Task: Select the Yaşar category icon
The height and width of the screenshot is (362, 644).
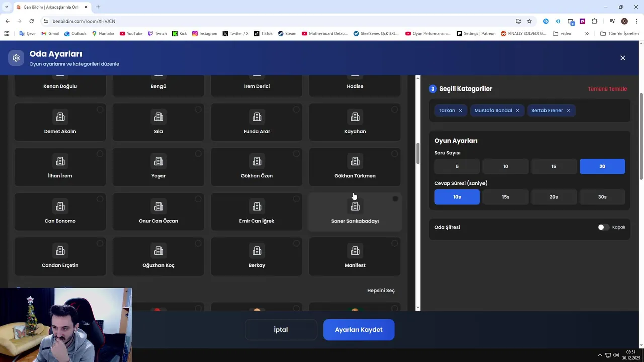Action: [x=158, y=161]
